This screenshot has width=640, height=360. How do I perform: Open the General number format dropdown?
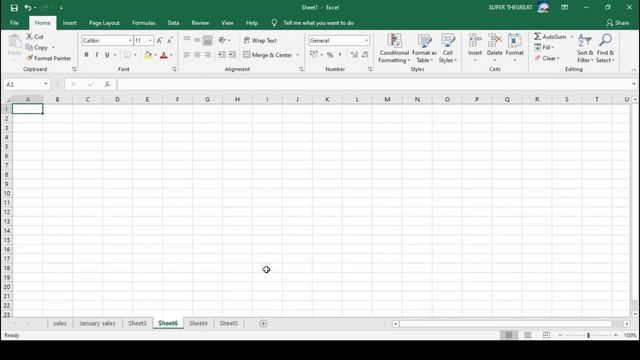pyautogui.click(x=366, y=40)
